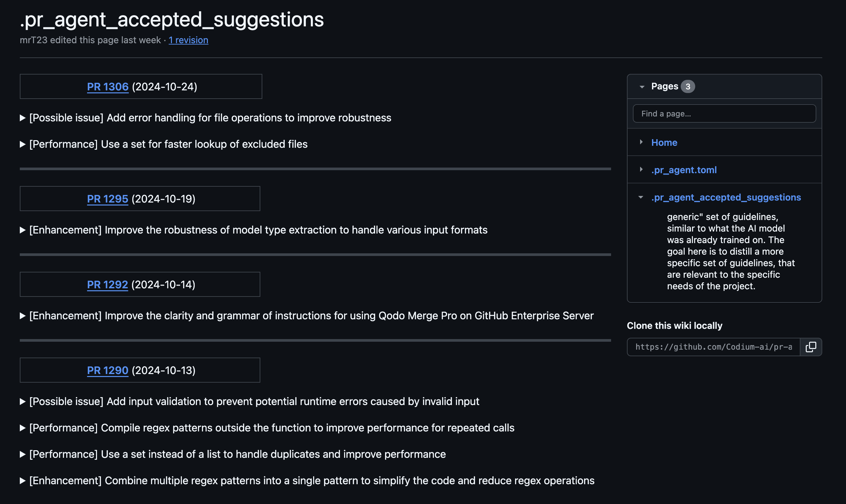This screenshot has height=504, width=846.
Task: Select the wiki clone URL text box
Action: [x=713, y=347]
